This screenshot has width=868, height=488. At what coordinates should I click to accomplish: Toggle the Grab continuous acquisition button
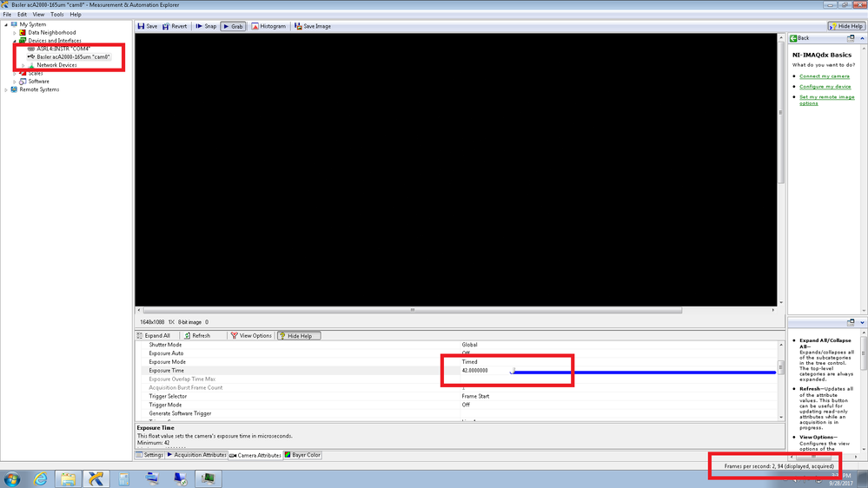coord(233,26)
